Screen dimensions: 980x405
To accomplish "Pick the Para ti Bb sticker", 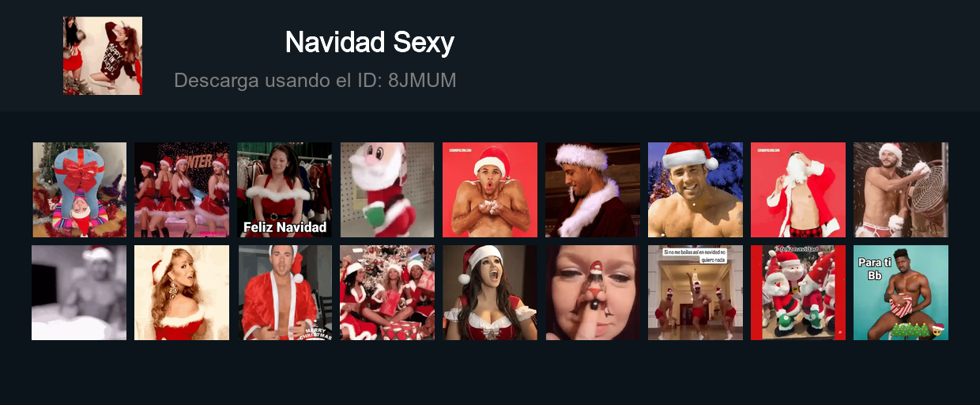I will click(901, 293).
